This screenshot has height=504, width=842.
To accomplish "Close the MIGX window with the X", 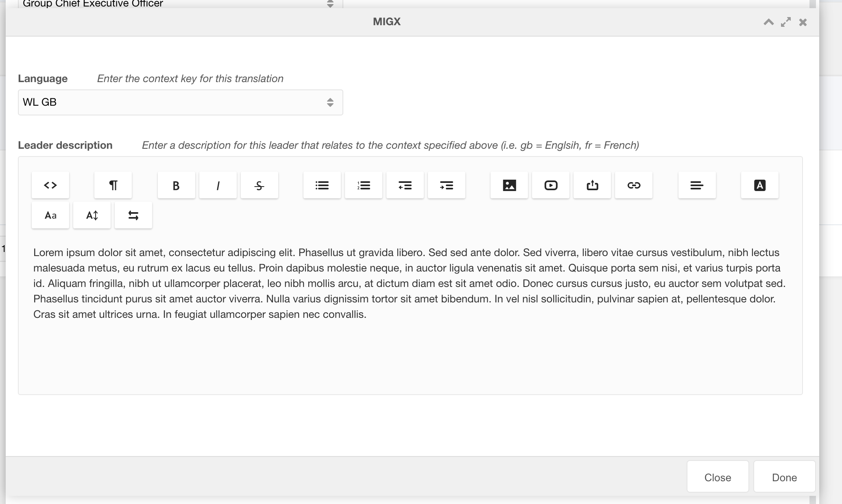I will (803, 22).
